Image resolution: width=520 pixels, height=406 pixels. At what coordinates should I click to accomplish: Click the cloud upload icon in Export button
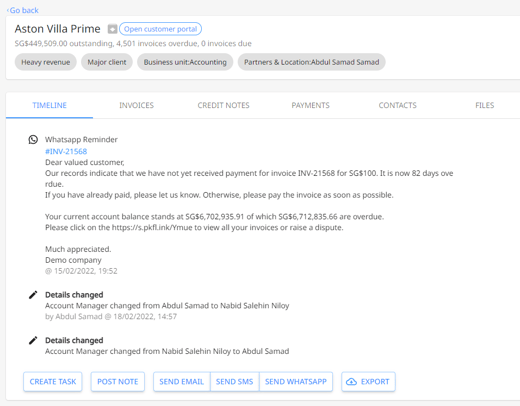coord(351,382)
